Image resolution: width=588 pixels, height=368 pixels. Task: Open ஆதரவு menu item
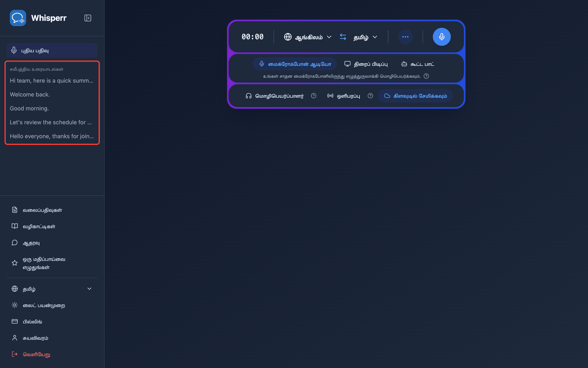coord(52,243)
